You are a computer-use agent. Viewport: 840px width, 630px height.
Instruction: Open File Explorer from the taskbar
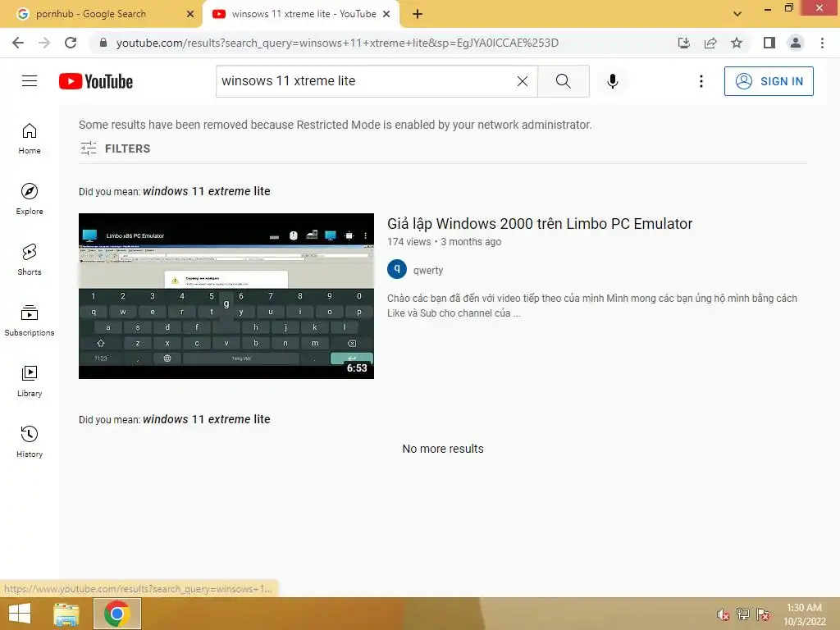pyautogui.click(x=66, y=614)
